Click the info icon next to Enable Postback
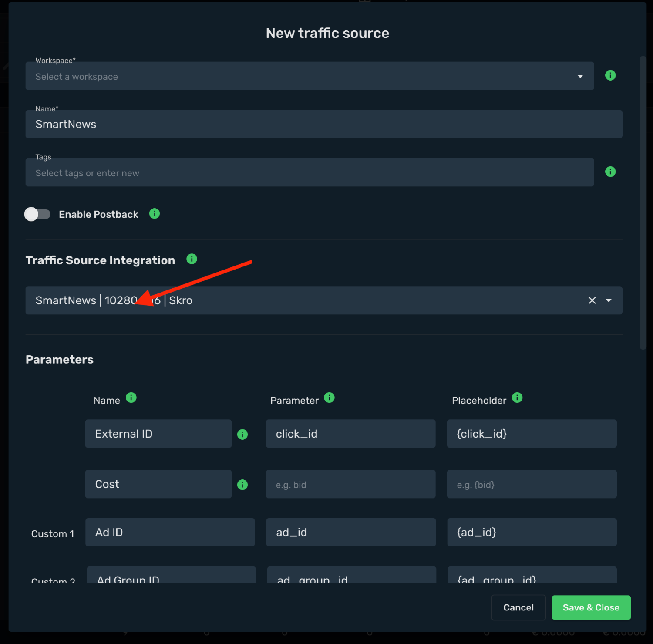 point(155,213)
